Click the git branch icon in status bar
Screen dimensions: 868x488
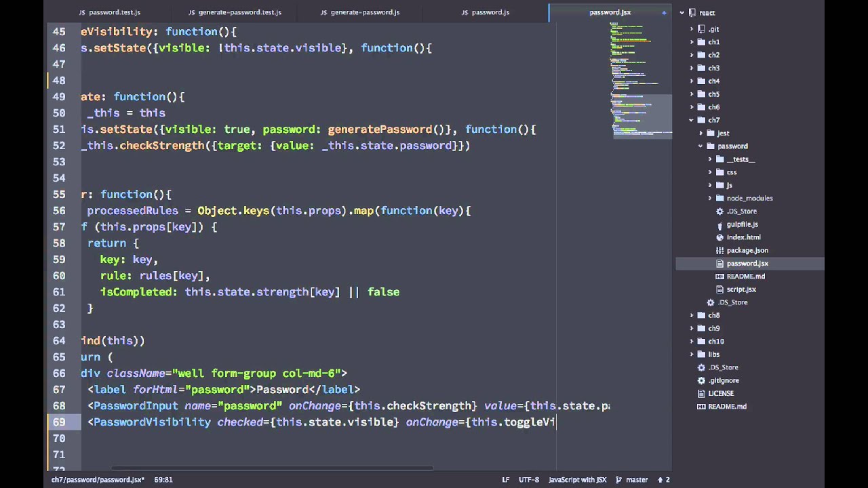coord(618,480)
